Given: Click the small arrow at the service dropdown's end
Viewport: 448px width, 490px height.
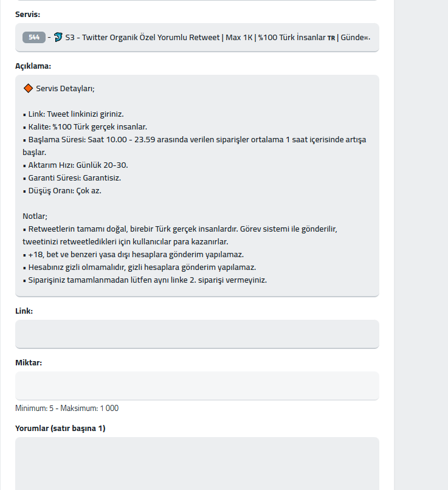Looking at the screenshot, I should pos(366,38).
